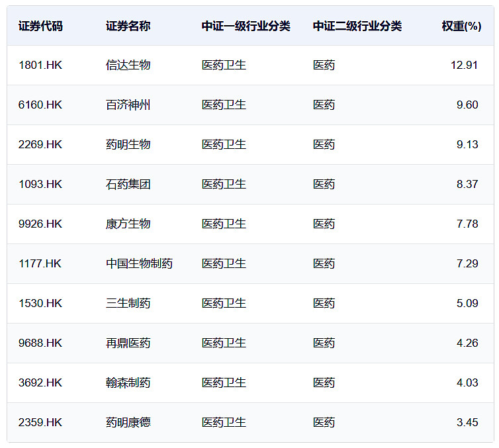Click the 中证二级行业分类 column header
The image size is (499, 448).
[x=357, y=26]
